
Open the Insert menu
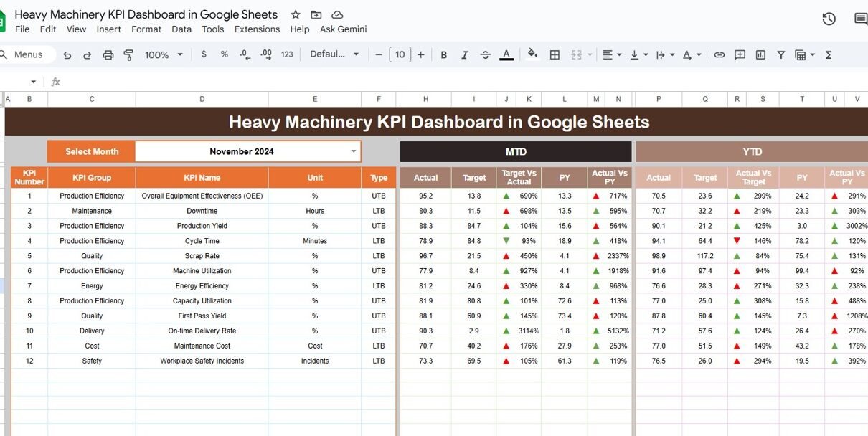[x=109, y=29]
